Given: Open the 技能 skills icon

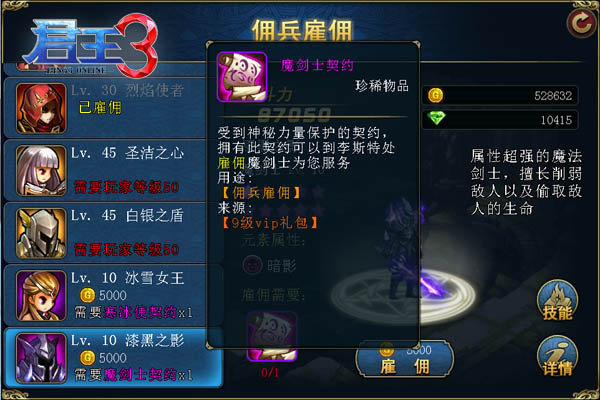Looking at the screenshot, I should click(557, 301).
